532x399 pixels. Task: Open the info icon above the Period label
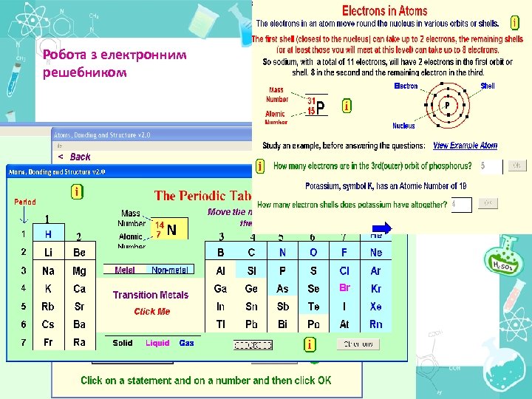pyautogui.click(x=77, y=192)
